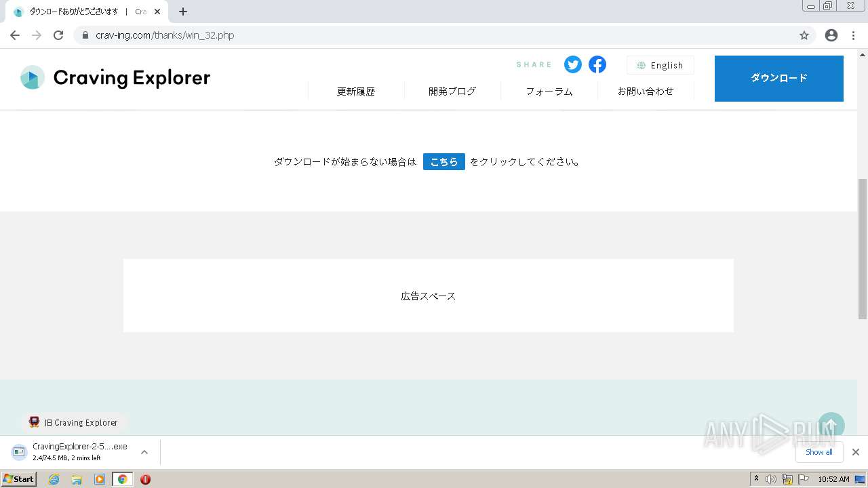
Task: Click the こちら download link button
Action: [x=444, y=162]
